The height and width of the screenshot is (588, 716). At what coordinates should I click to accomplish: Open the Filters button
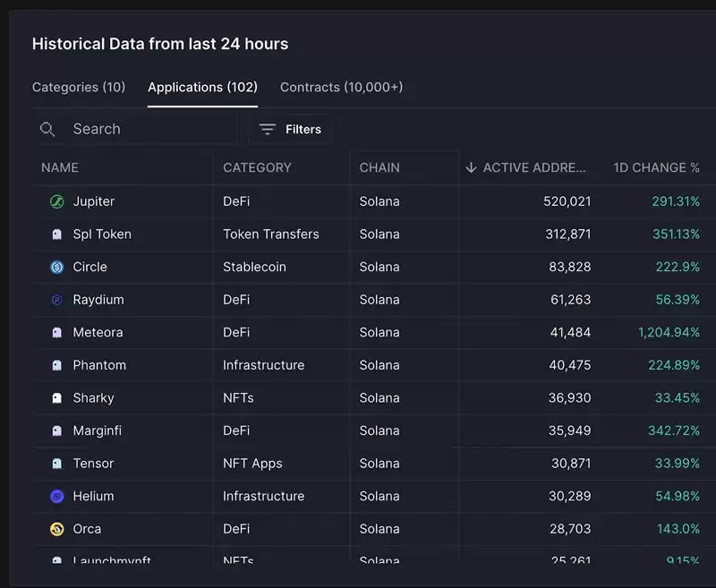290,129
